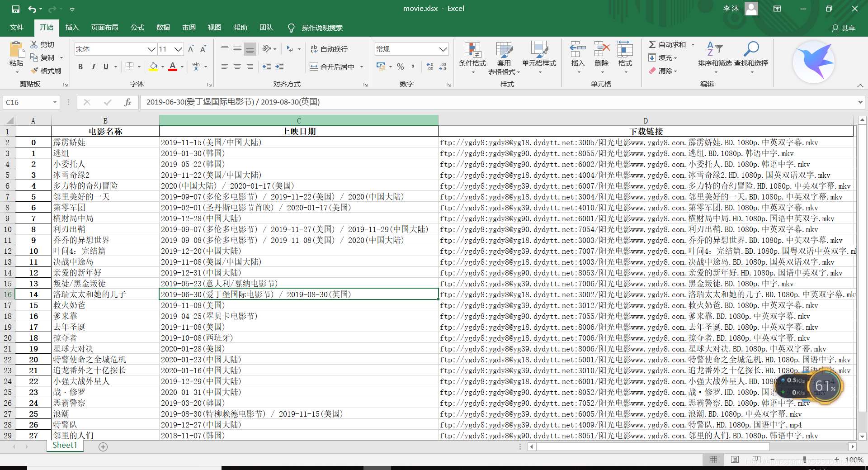Viewport: 868px width, 470px height.
Task: Switch to 数据 ribbon tab
Action: 163,28
